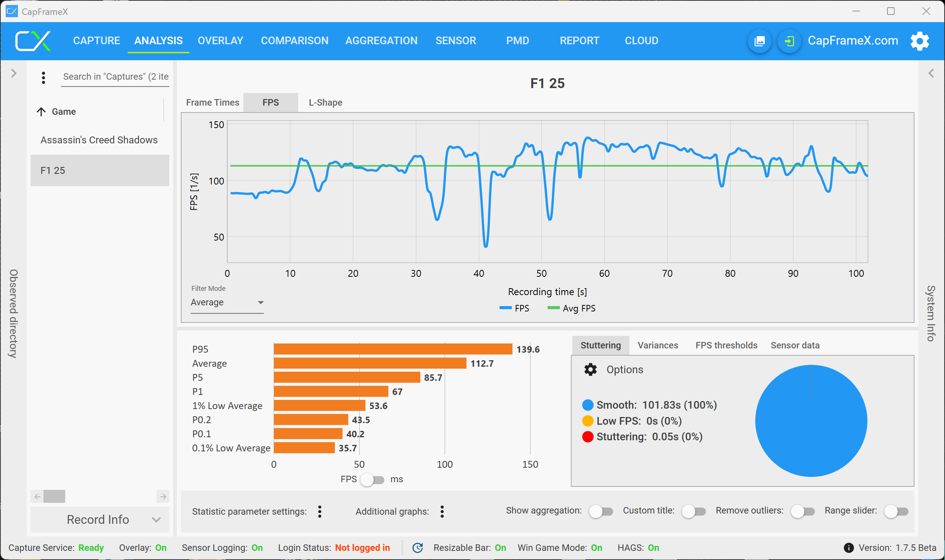Click the screenshot gallery icon in header

[x=759, y=41]
